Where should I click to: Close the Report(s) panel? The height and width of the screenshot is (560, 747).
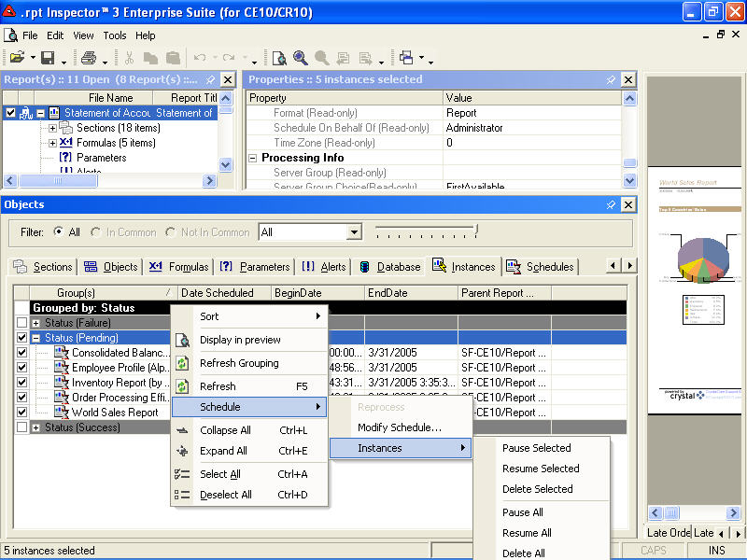pos(228,79)
